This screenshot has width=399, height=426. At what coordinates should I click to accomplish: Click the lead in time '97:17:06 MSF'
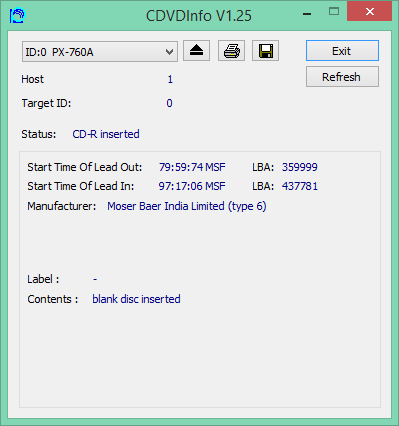coord(192,186)
